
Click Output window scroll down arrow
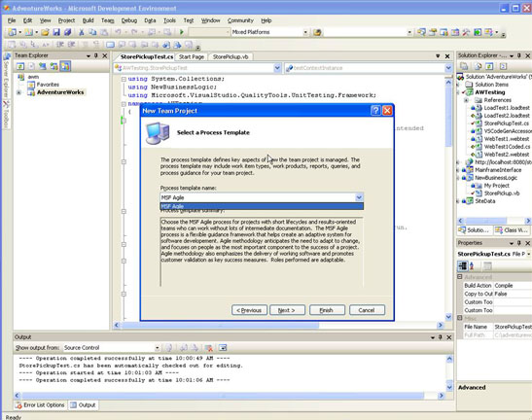[449, 387]
